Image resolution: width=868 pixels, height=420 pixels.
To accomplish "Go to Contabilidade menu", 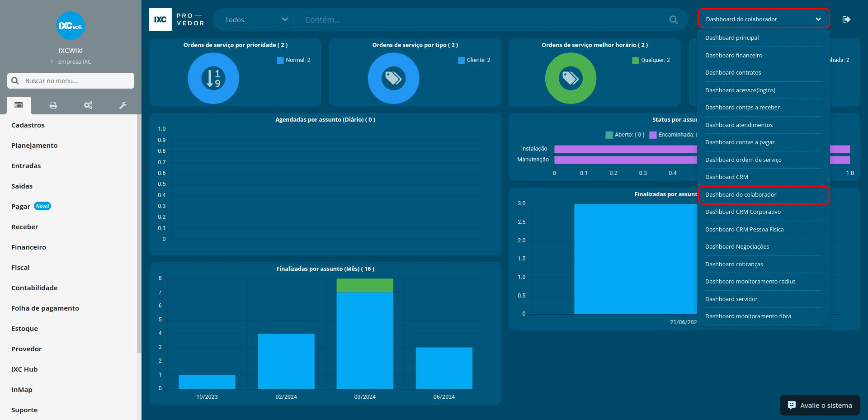I will (x=34, y=288).
